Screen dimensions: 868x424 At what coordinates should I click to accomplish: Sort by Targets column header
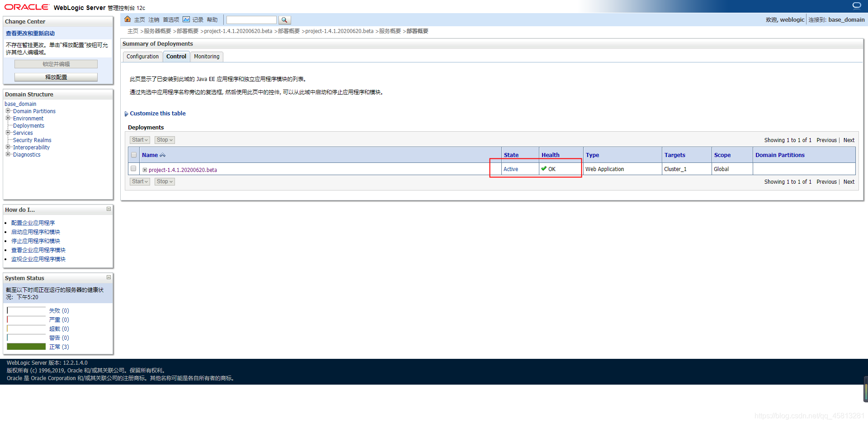tap(675, 155)
